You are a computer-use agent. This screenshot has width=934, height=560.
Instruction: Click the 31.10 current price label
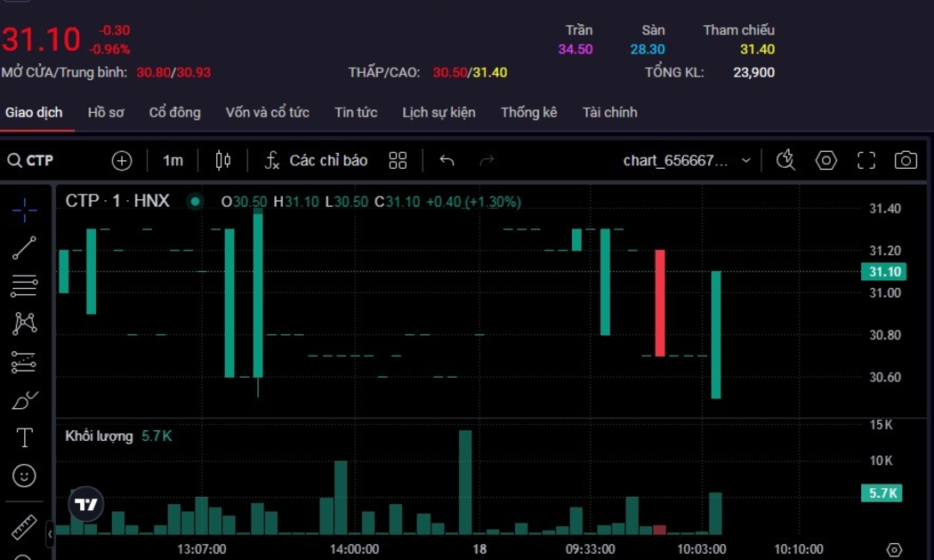(x=884, y=272)
